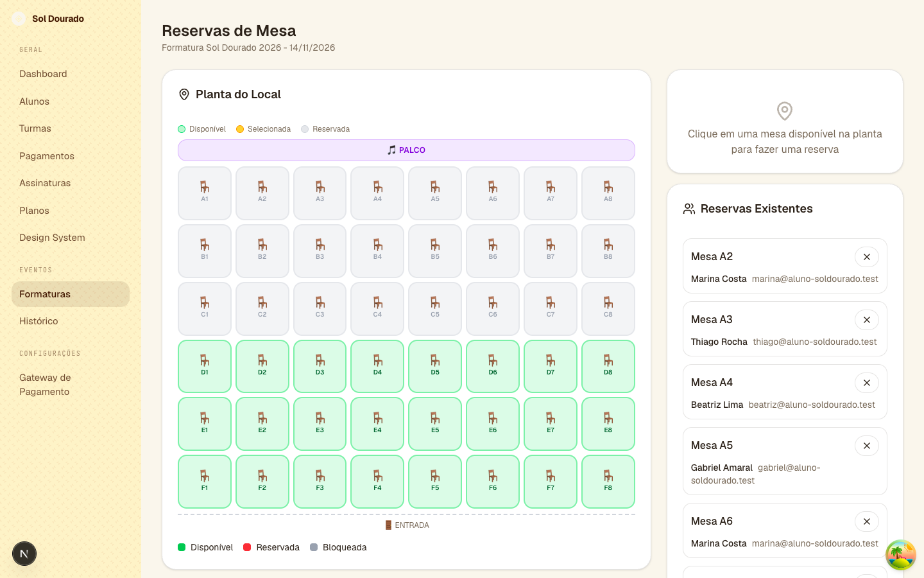
Task: Choose table F3 near the entrance
Action: tap(320, 482)
